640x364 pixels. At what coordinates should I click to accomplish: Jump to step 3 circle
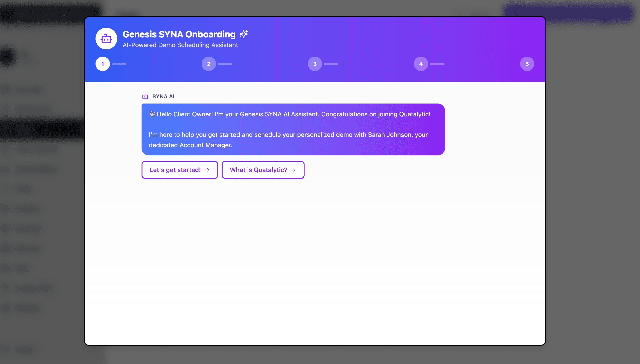[x=315, y=64]
